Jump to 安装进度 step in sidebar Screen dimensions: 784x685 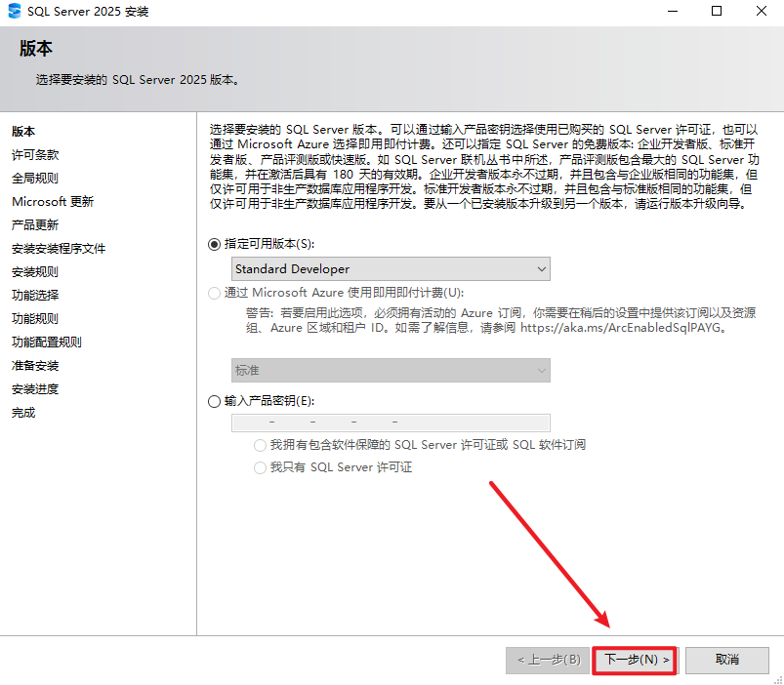(x=35, y=388)
